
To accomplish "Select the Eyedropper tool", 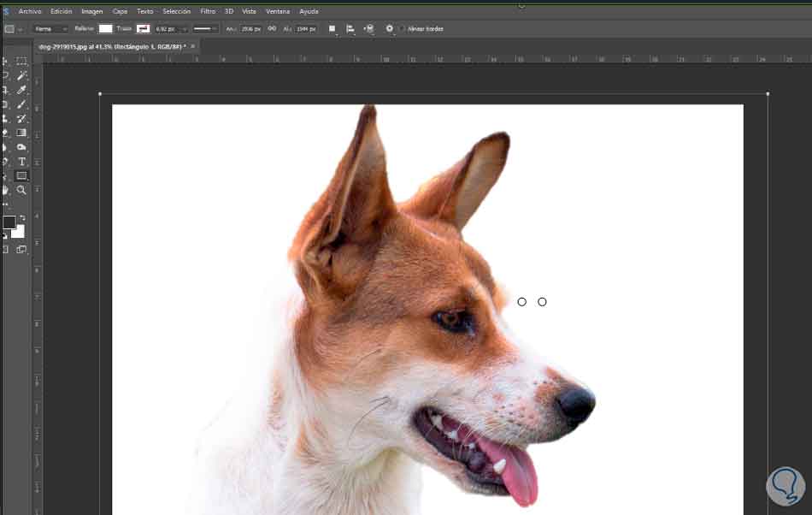I will point(21,90).
